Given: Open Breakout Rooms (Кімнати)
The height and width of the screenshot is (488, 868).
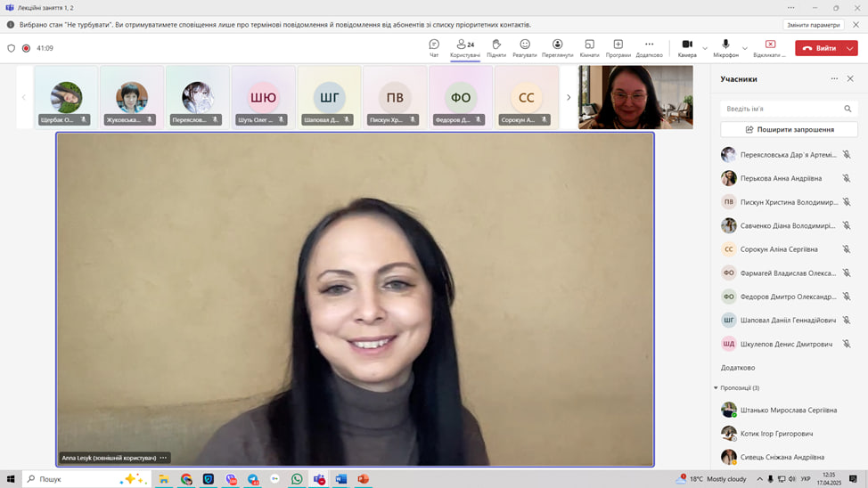Looking at the screenshot, I should [x=590, y=47].
